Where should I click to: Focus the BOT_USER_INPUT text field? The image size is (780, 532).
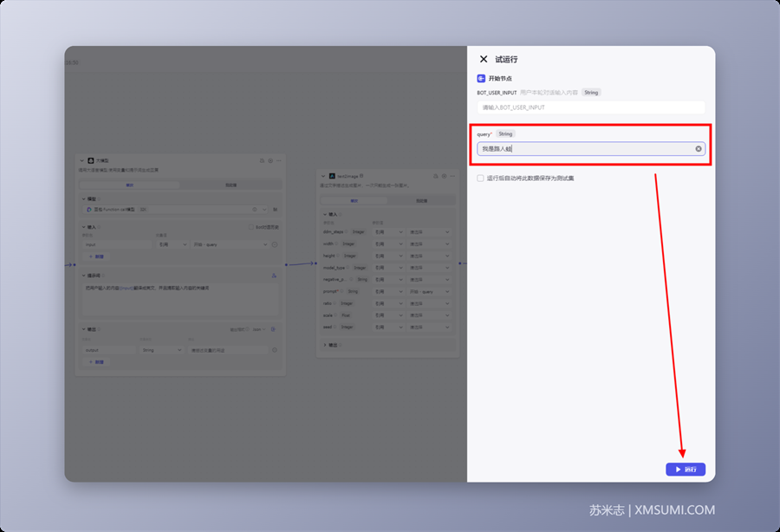(591, 107)
